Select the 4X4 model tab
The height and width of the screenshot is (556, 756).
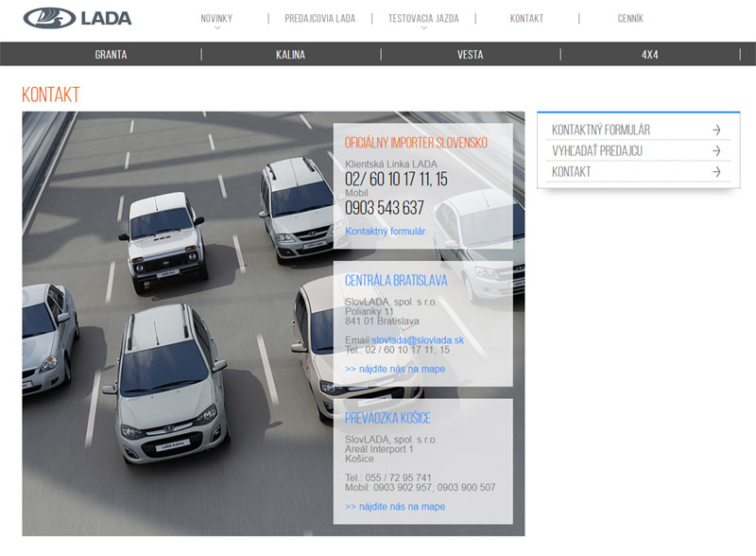tap(649, 55)
